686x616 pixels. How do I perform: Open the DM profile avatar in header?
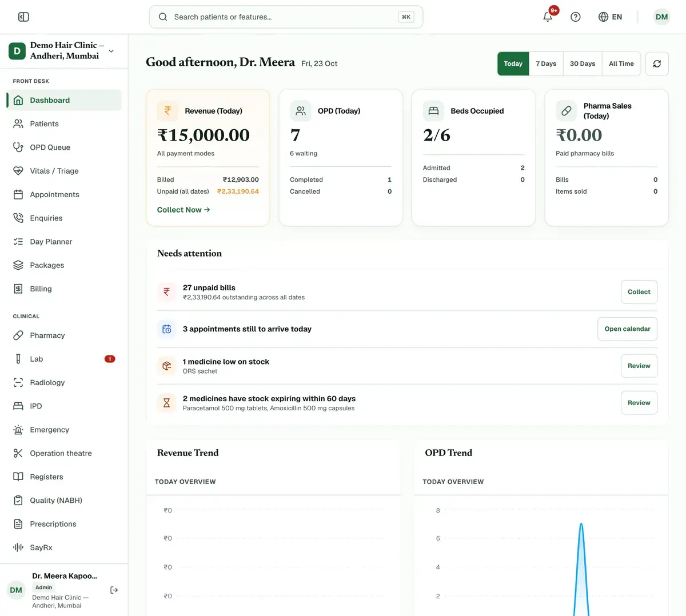tap(661, 17)
